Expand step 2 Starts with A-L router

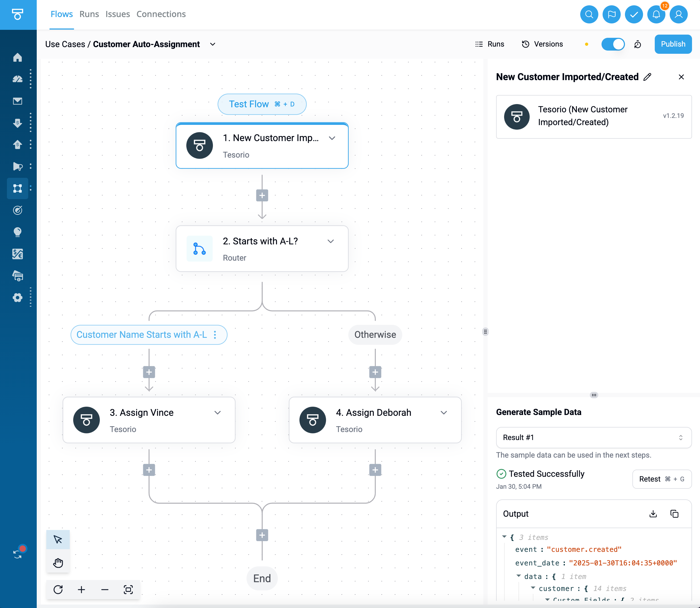[x=331, y=241]
